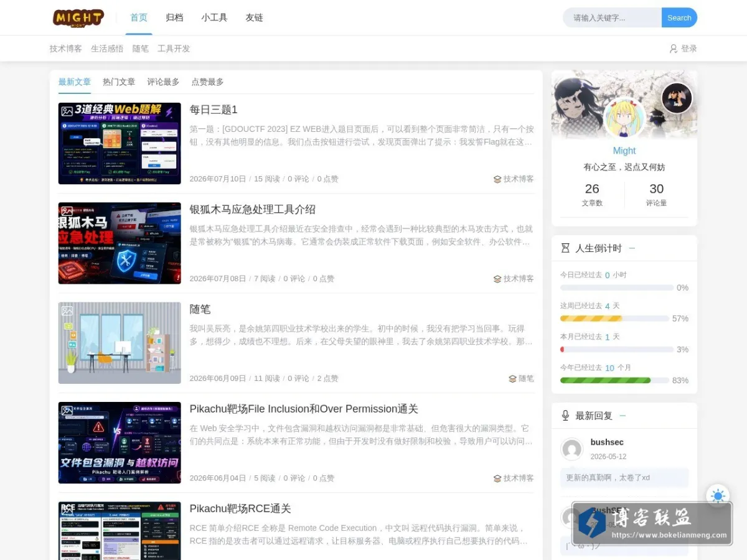Click 随笔 tag on 2026年06月09日 post

click(526, 378)
